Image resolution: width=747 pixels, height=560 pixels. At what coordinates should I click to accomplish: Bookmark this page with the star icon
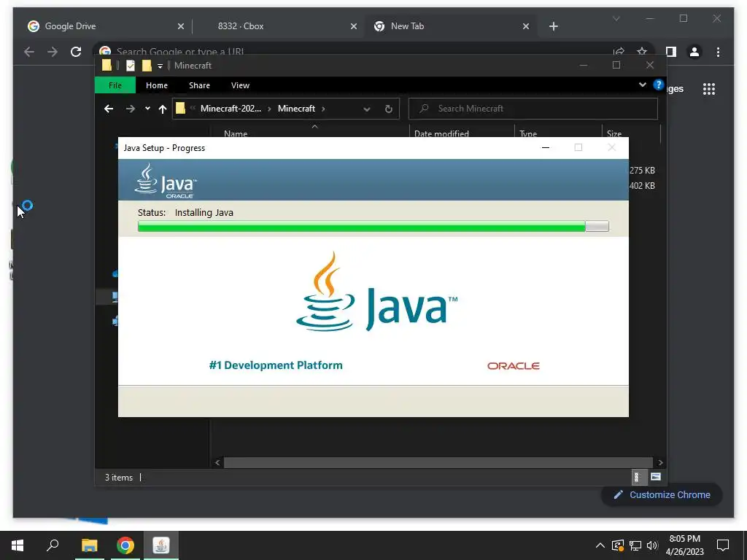point(642,52)
